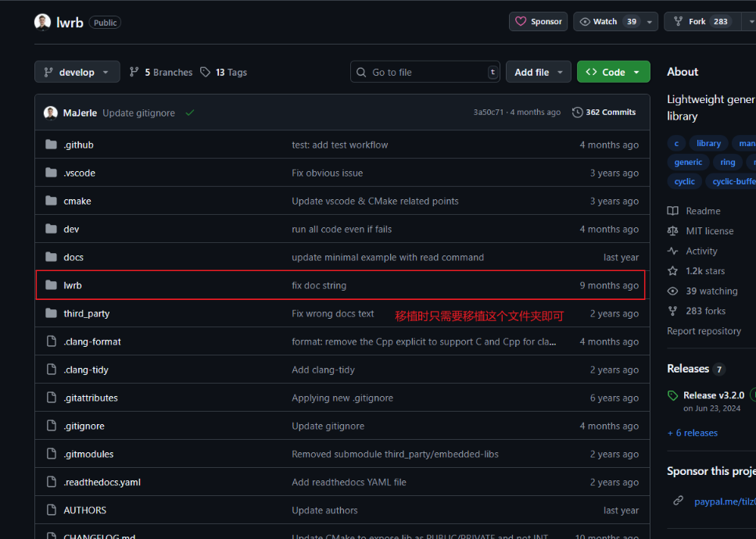The width and height of the screenshot is (756, 539).
Task: Click the folder icon for docs
Action: pos(51,257)
